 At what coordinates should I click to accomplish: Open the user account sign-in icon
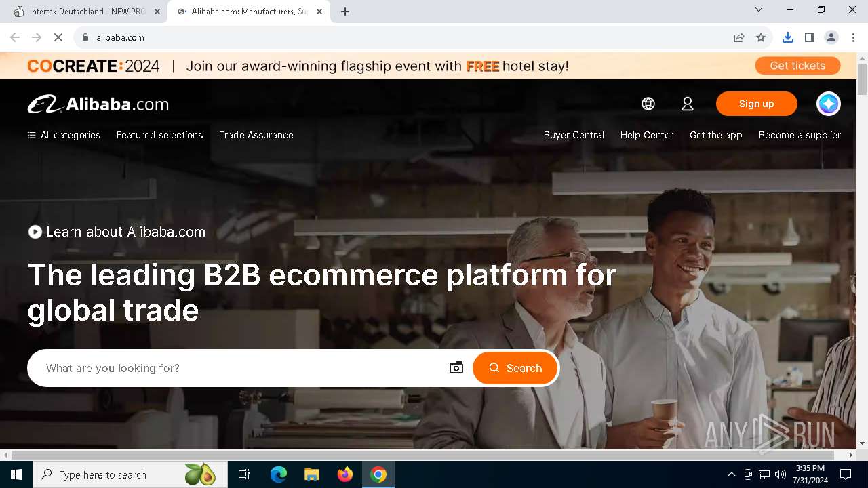[x=688, y=104]
